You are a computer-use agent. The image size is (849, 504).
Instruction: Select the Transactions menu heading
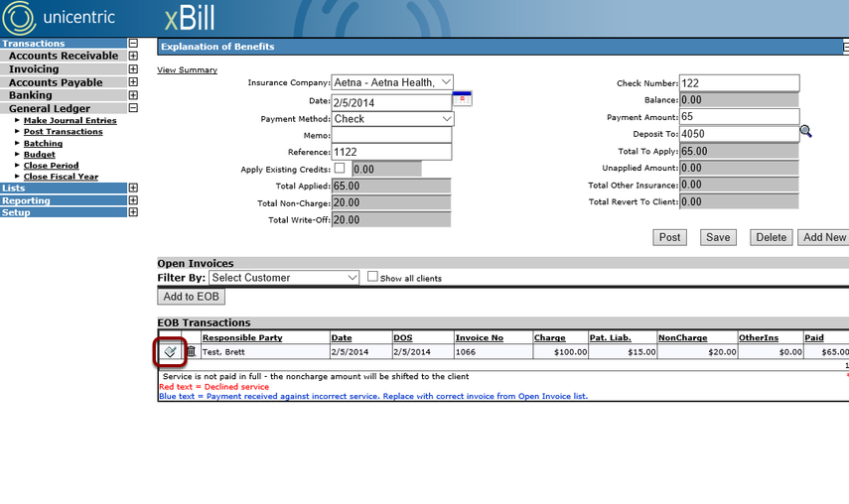coord(33,44)
